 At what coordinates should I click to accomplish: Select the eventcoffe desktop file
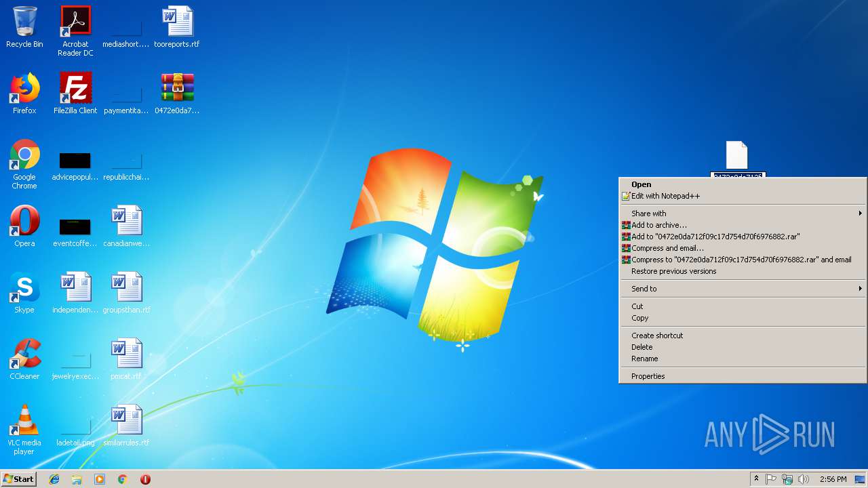[x=75, y=230]
